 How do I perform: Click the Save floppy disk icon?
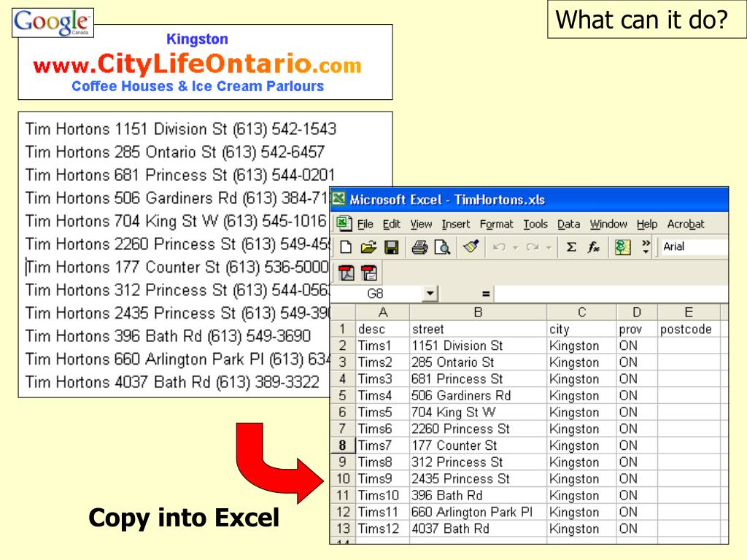[392, 247]
